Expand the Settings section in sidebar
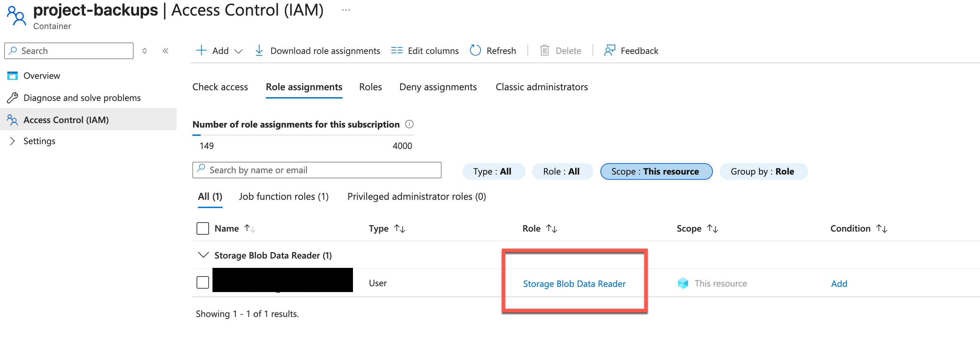 (12, 141)
